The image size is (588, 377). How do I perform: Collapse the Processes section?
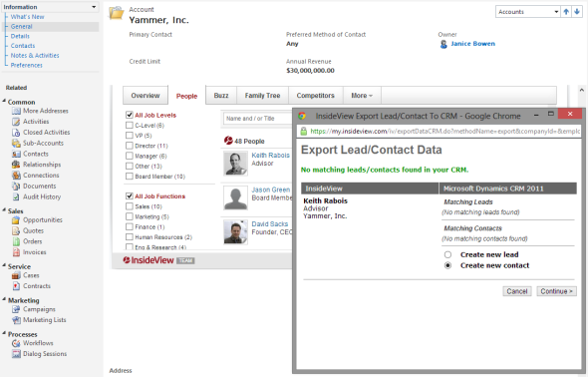(x=4, y=333)
